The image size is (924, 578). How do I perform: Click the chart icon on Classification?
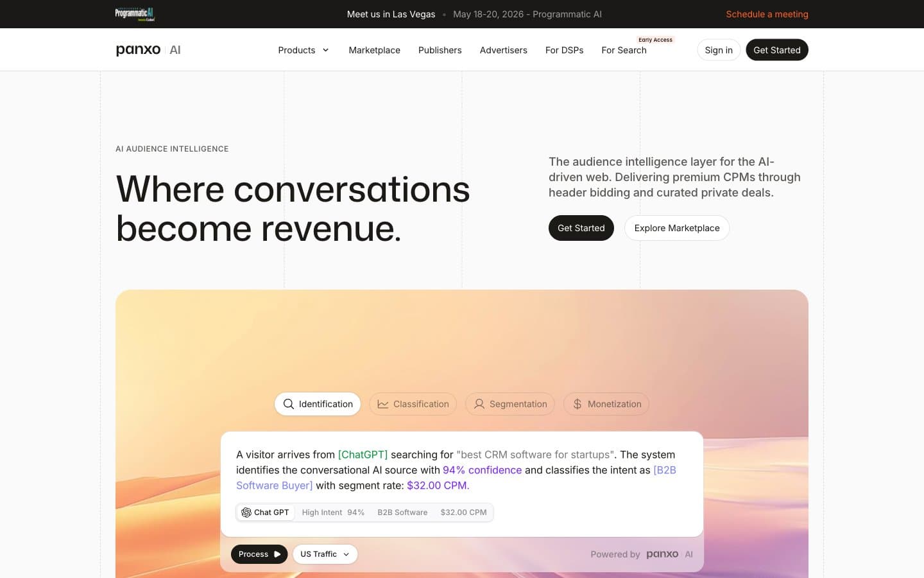(383, 404)
